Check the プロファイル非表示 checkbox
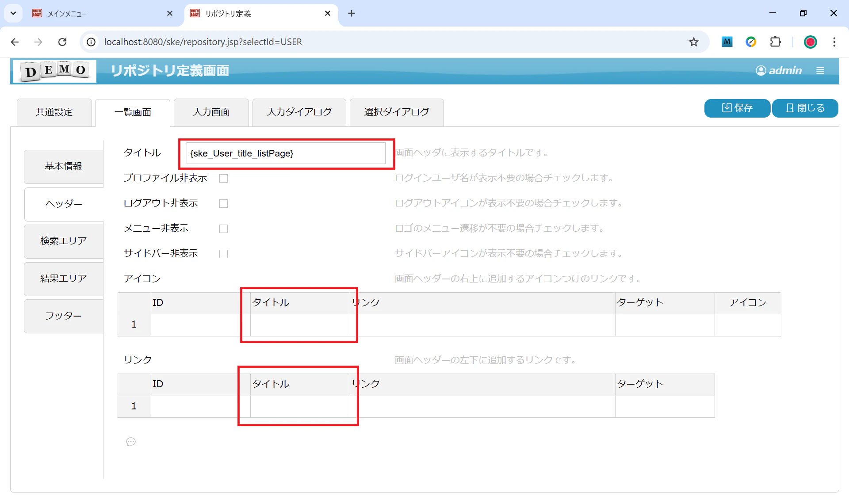 224,178
